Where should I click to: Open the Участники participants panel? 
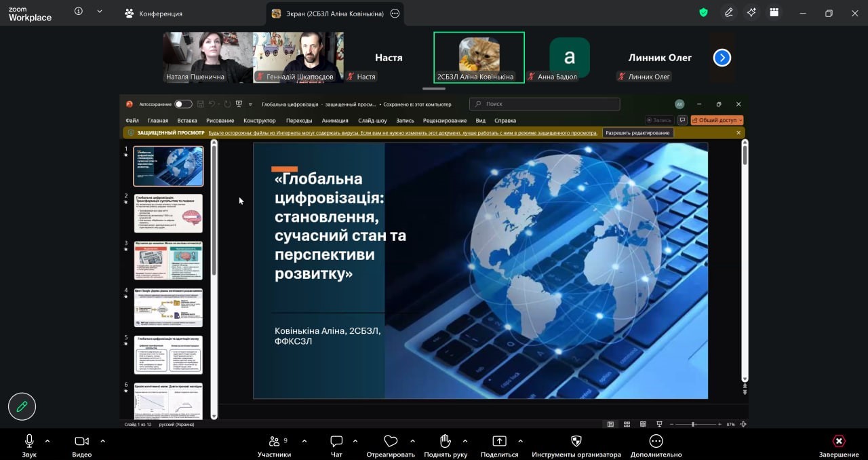coord(274,446)
